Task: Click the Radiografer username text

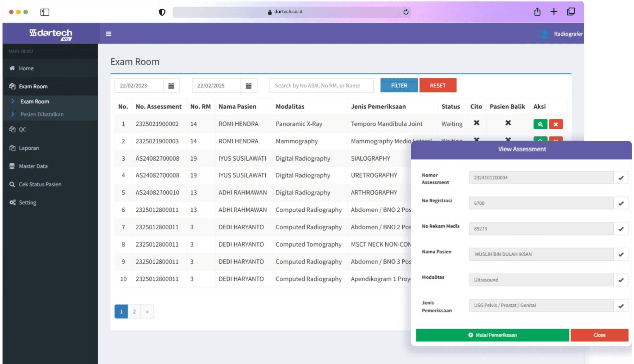Action: 568,34
